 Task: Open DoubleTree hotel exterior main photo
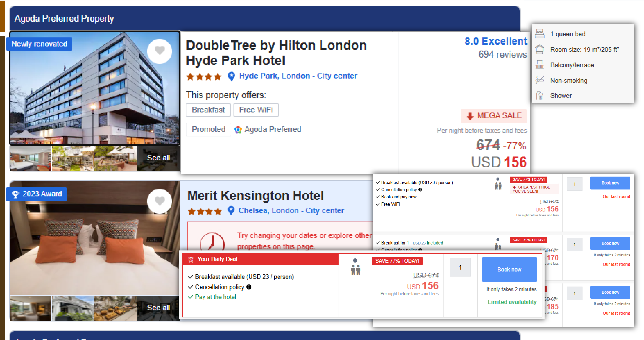coord(95,88)
